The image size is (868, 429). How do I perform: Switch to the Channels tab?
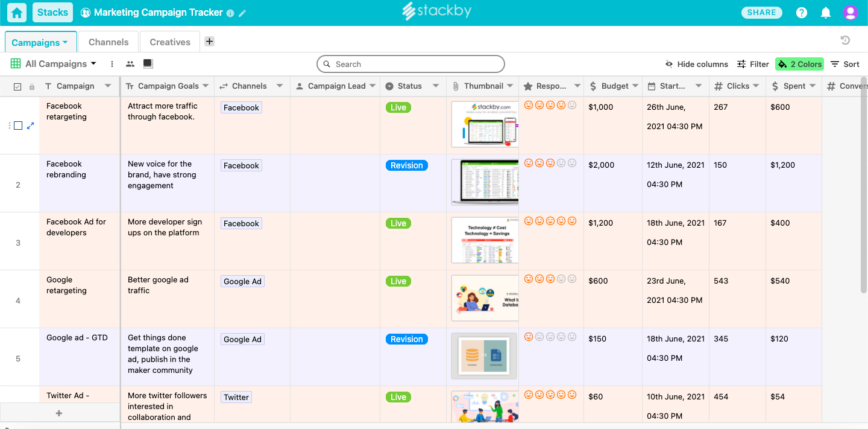point(108,42)
